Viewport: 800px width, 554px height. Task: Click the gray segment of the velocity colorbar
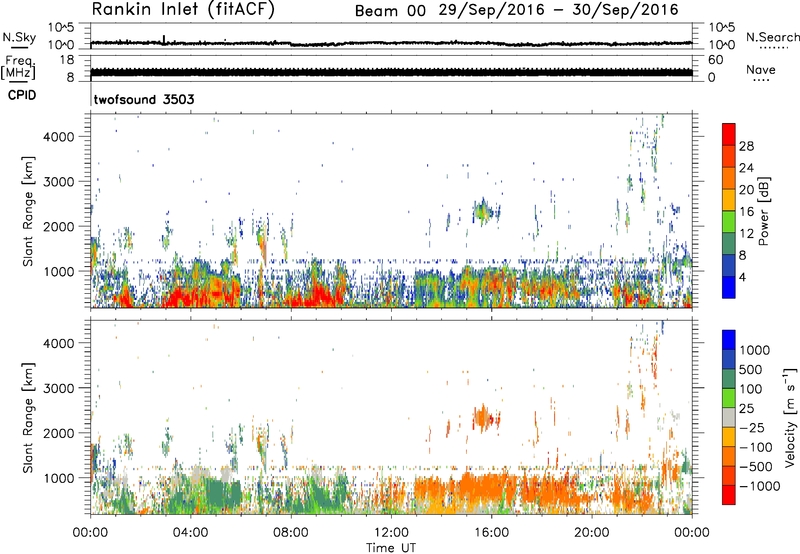click(x=729, y=417)
